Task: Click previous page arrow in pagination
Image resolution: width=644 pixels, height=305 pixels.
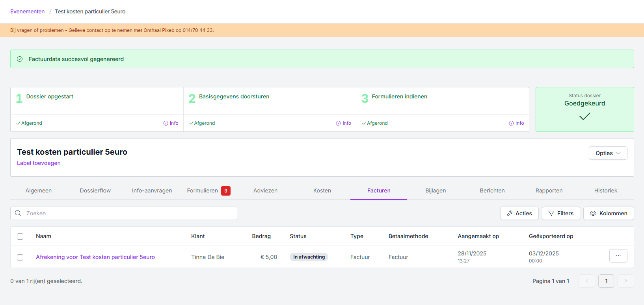Action: pyautogui.click(x=586, y=281)
